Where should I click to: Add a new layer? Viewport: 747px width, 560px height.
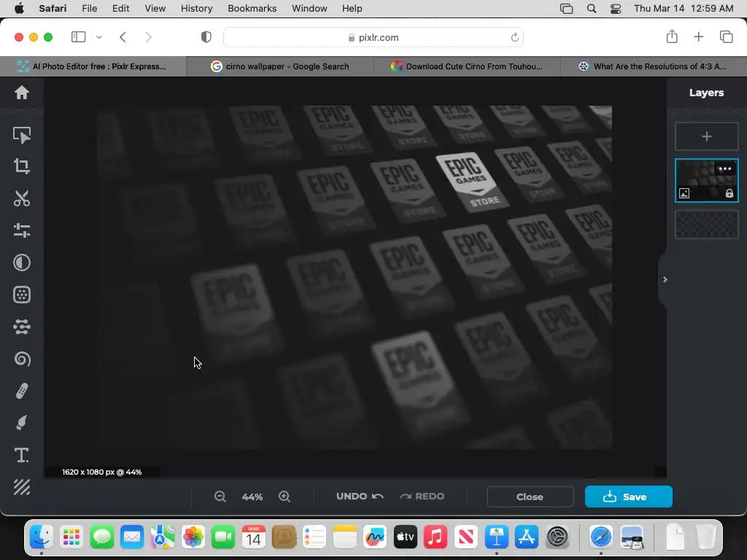pyautogui.click(x=706, y=136)
